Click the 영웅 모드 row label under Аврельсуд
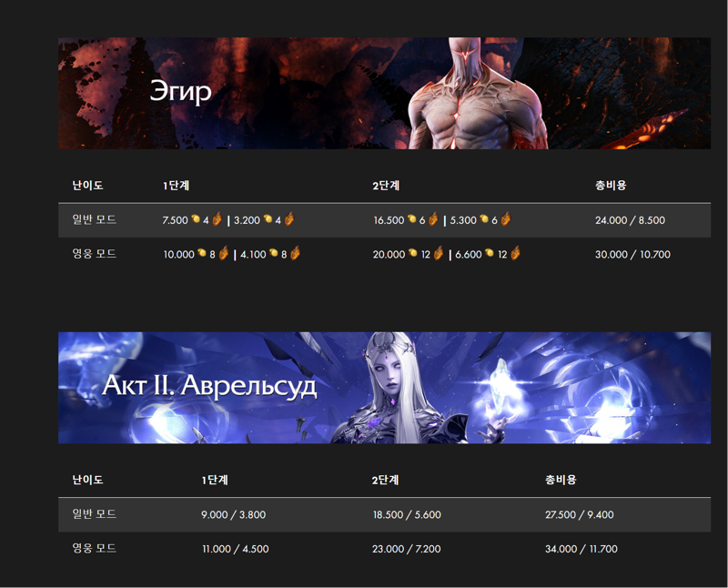 (x=95, y=549)
